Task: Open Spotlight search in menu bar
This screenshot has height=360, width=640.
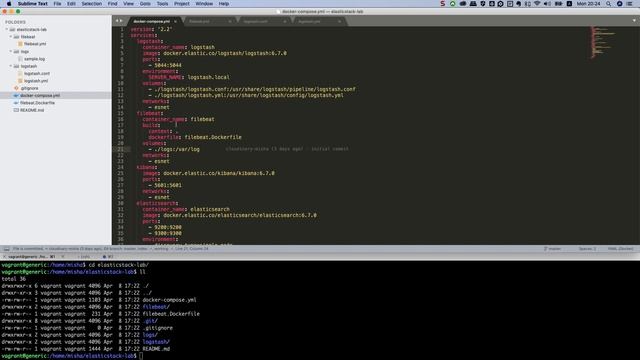Action: pos(608,4)
